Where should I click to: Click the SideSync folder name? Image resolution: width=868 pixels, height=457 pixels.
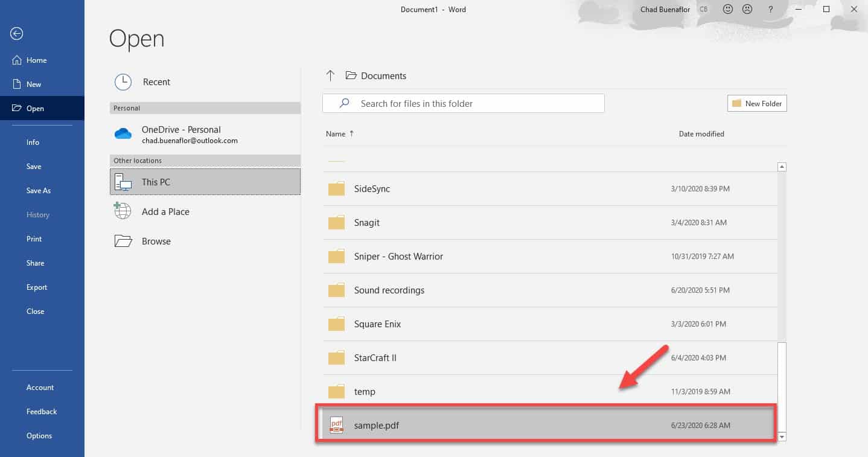click(x=372, y=189)
